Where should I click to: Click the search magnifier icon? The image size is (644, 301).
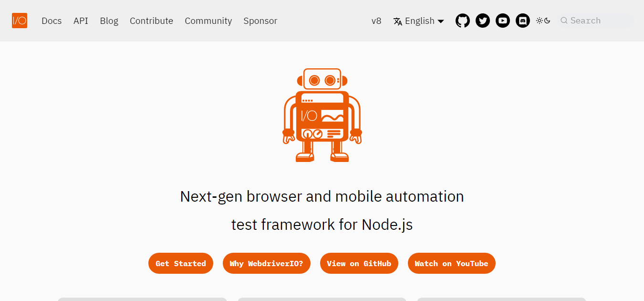[564, 21]
